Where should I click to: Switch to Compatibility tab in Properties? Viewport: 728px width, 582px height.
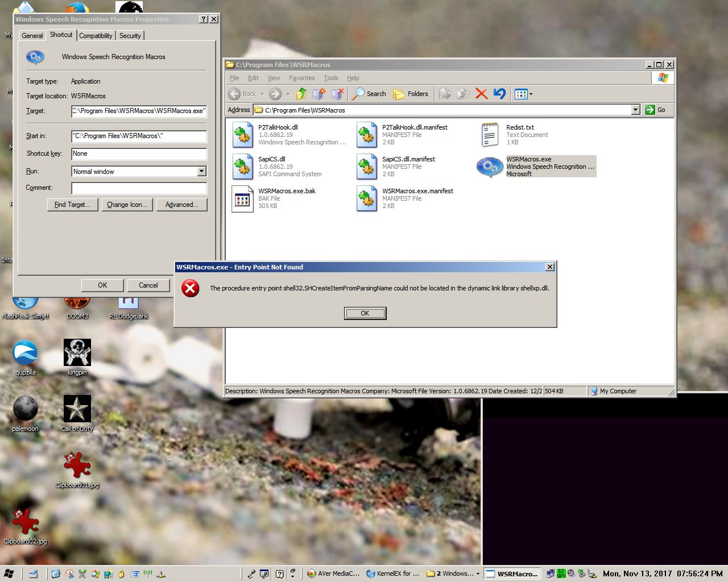tap(96, 36)
